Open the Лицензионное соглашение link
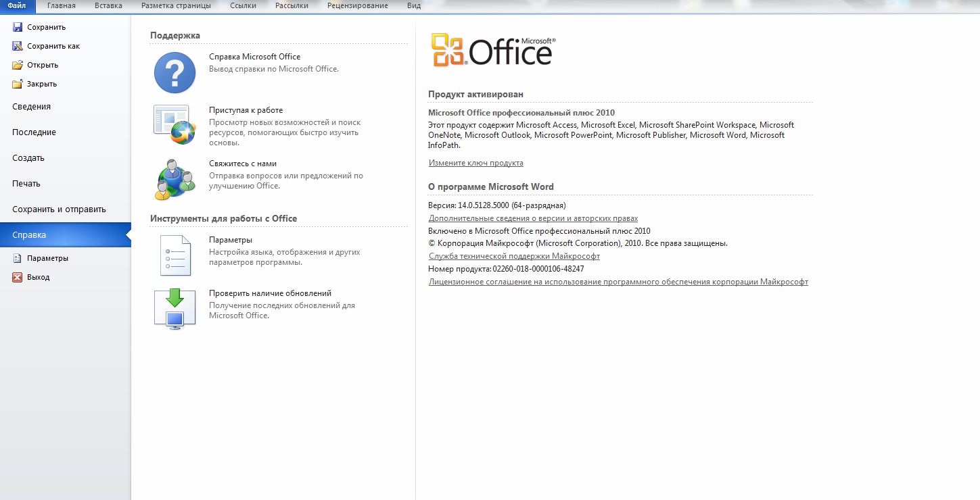 [619, 282]
